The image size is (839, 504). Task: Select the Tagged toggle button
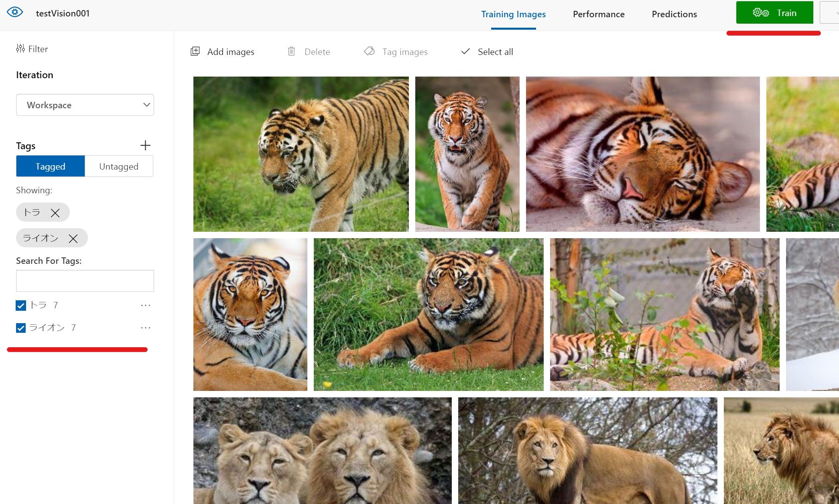(51, 166)
